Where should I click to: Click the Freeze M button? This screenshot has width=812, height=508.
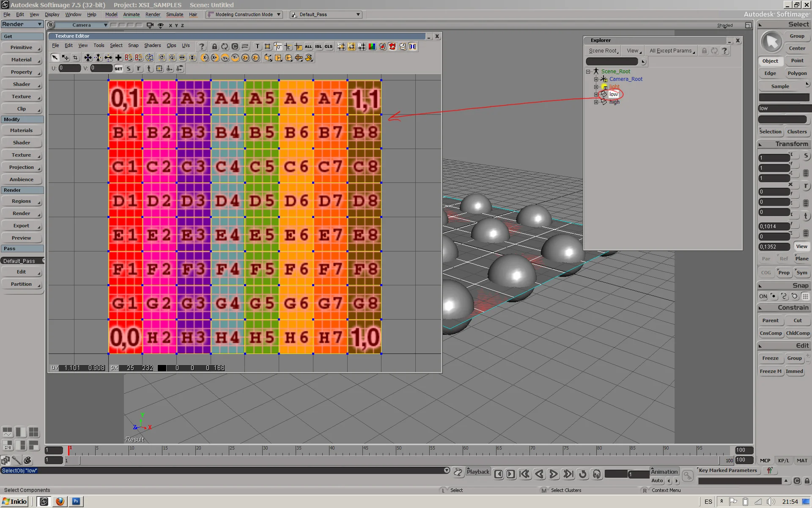[771, 371]
